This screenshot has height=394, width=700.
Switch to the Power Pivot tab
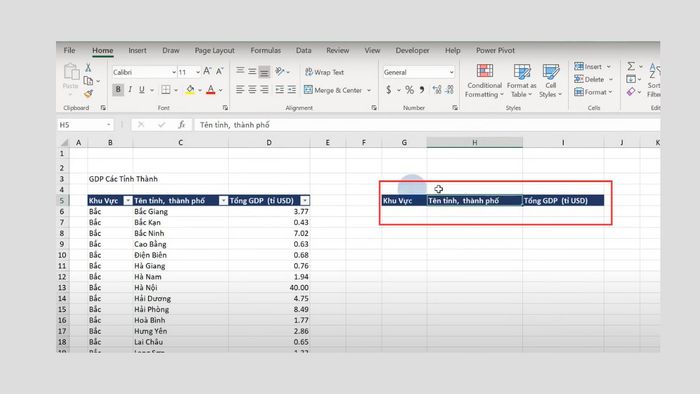(495, 50)
